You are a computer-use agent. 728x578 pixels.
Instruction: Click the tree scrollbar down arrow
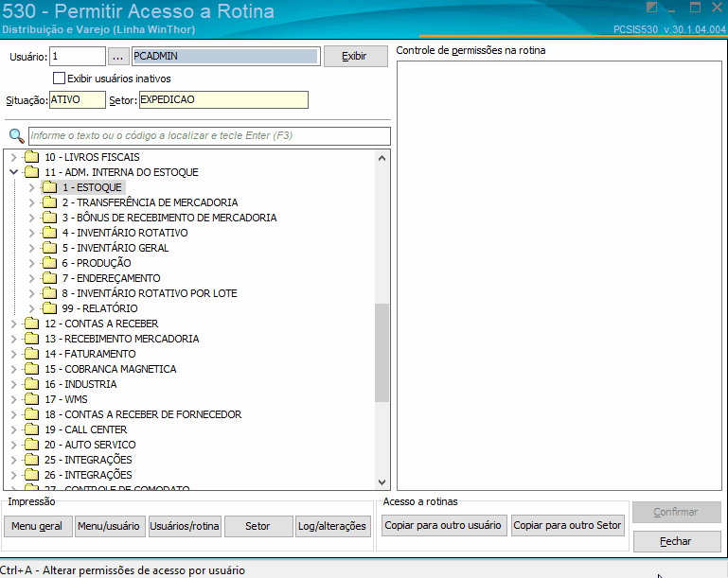(382, 482)
